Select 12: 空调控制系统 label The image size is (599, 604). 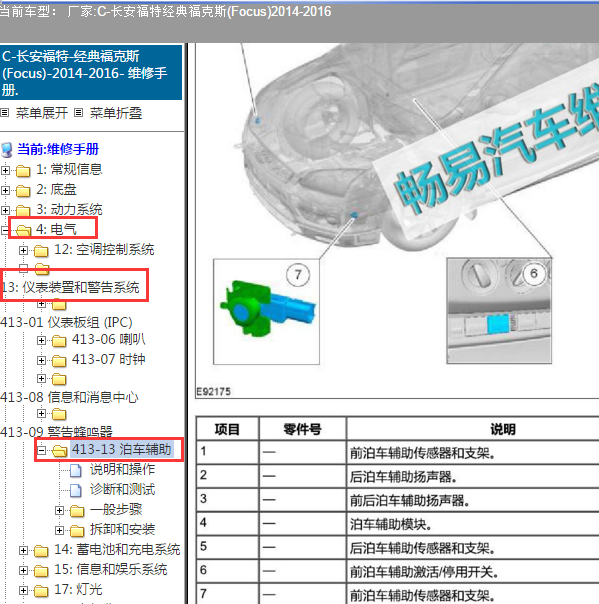click(104, 249)
